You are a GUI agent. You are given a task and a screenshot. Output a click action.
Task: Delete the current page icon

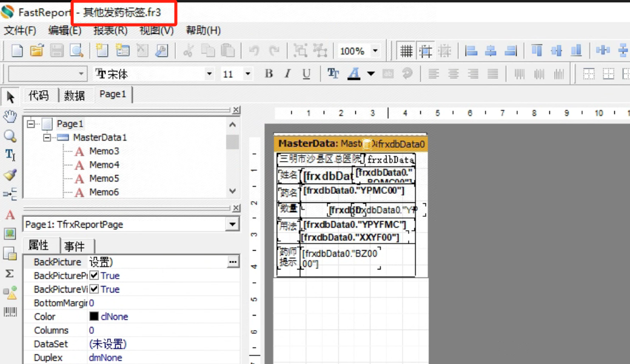(x=142, y=51)
